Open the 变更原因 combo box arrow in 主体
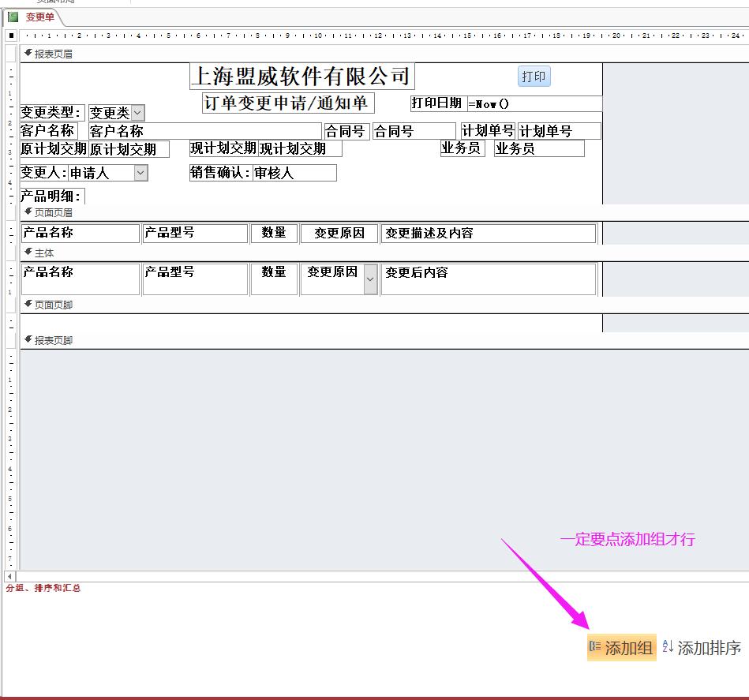This screenshot has height=700, width=749. (x=371, y=279)
